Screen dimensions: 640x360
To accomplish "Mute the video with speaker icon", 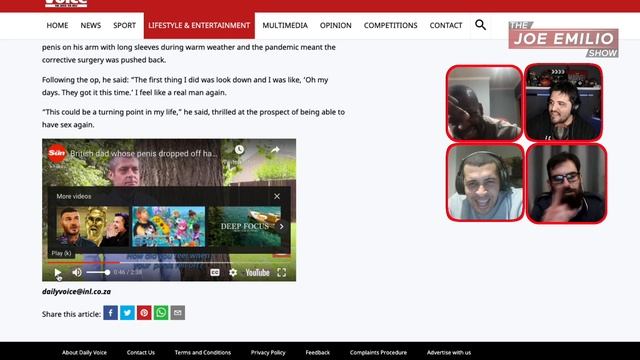I will point(77,272).
